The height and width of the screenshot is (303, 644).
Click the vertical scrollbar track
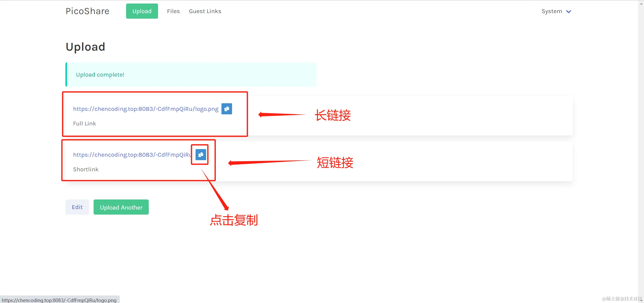641,151
